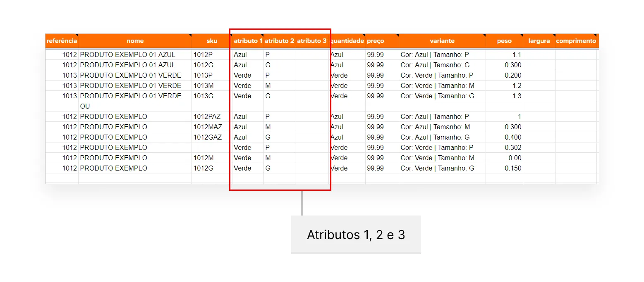
Task: Select the atributo 3 column header
Action: tap(311, 40)
